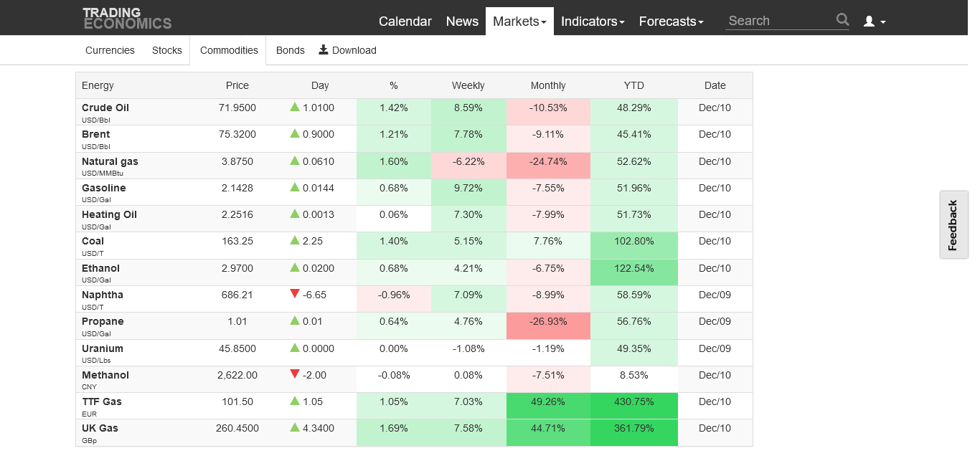
Task: Expand the Indicators dropdown menu
Action: [x=592, y=22]
